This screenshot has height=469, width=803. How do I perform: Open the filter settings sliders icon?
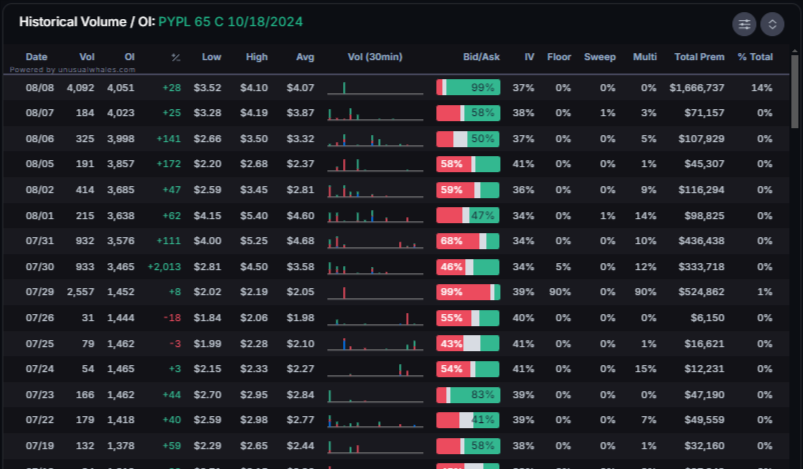pyautogui.click(x=744, y=24)
